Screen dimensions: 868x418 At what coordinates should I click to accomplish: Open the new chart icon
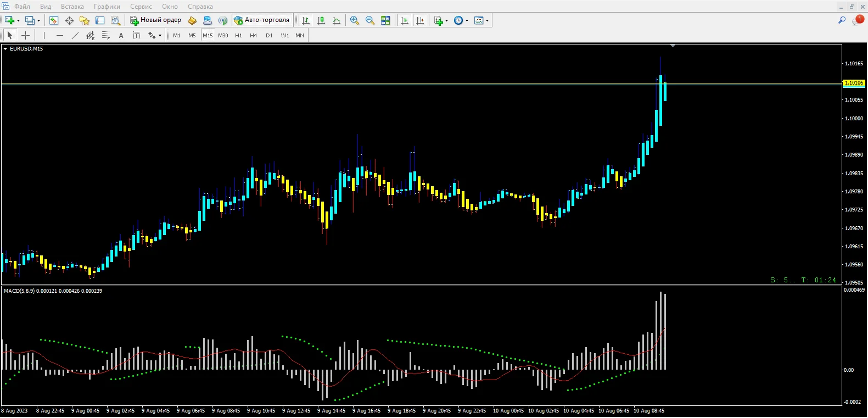click(9, 20)
